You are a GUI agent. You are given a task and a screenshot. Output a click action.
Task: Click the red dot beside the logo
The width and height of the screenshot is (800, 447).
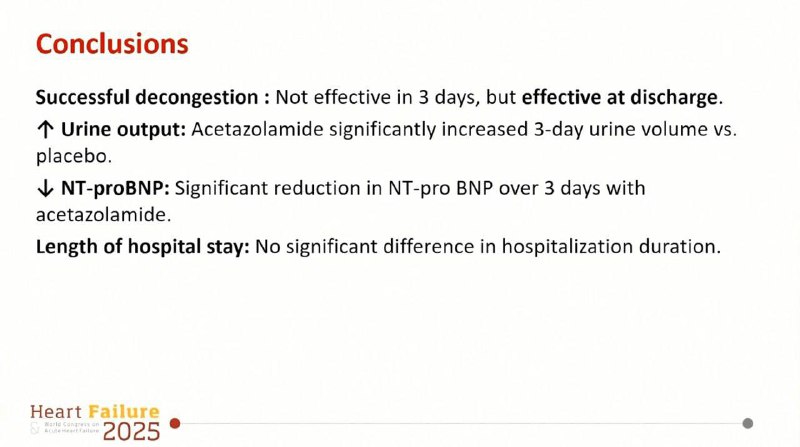tap(175, 423)
